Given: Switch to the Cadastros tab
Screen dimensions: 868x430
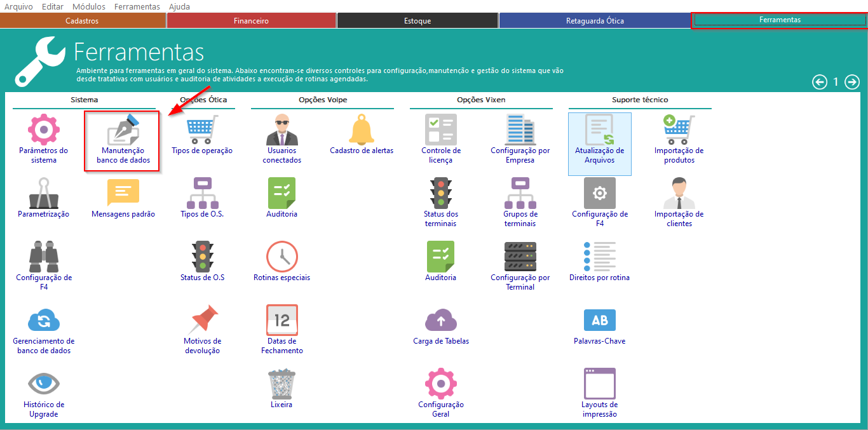Looking at the screenshot, I should pyautogui.click(x=83, y=21).
